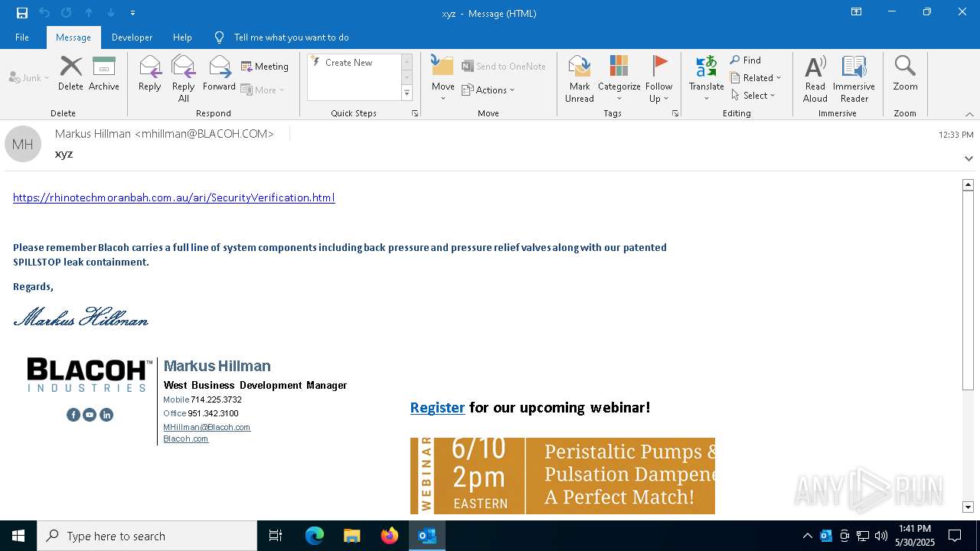Open the Help tab
Screen dimensions: 980x551
tap(182, 37)
